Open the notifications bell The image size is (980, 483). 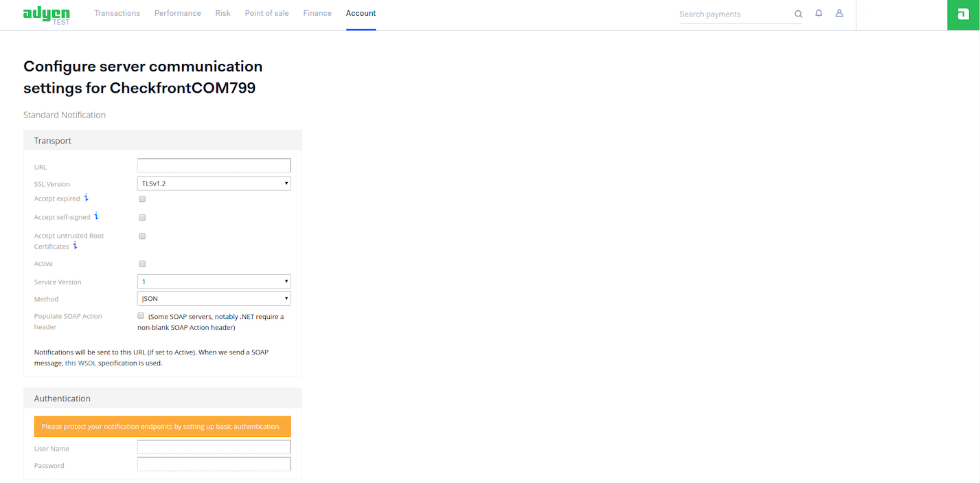pos(819,13)
